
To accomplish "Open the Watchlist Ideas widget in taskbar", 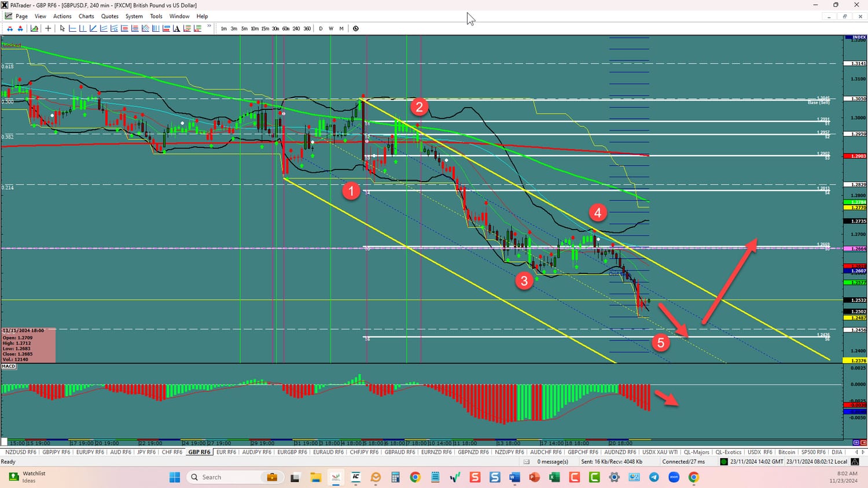I will [28, 477].
